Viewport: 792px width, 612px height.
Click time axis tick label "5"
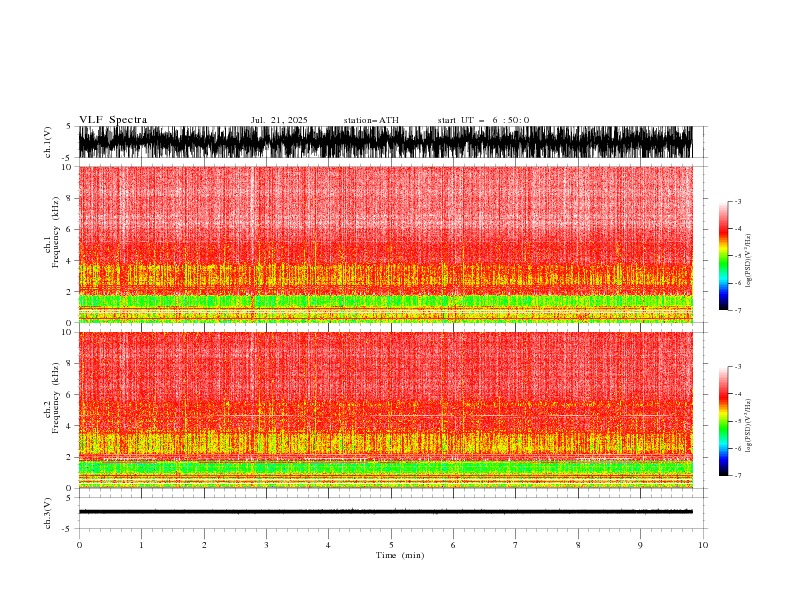[x=391, y=545]
